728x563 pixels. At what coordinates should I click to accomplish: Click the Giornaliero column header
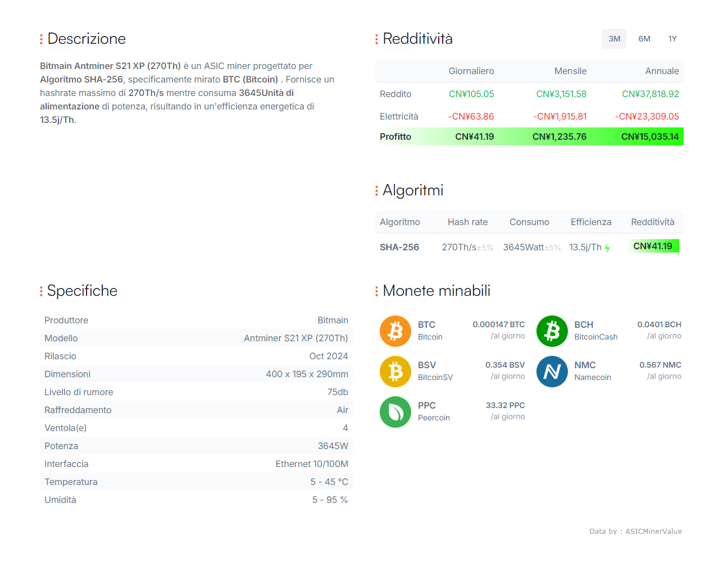(471, 71)
